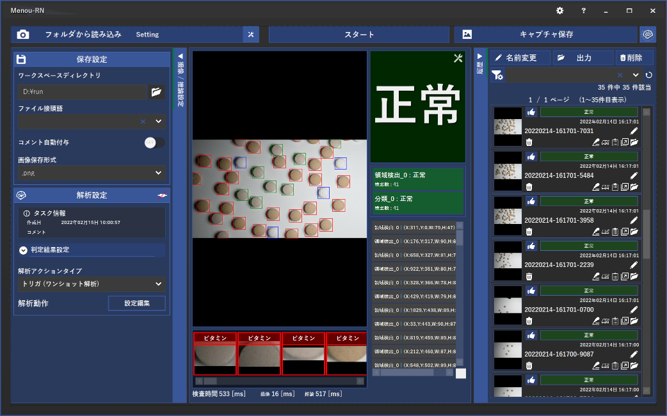Image resolution: width=667 pixels, height=416 pixels.
Task: Click the thumbs-up icon for 20220214-161701-7031
Action: pos(531,112)
